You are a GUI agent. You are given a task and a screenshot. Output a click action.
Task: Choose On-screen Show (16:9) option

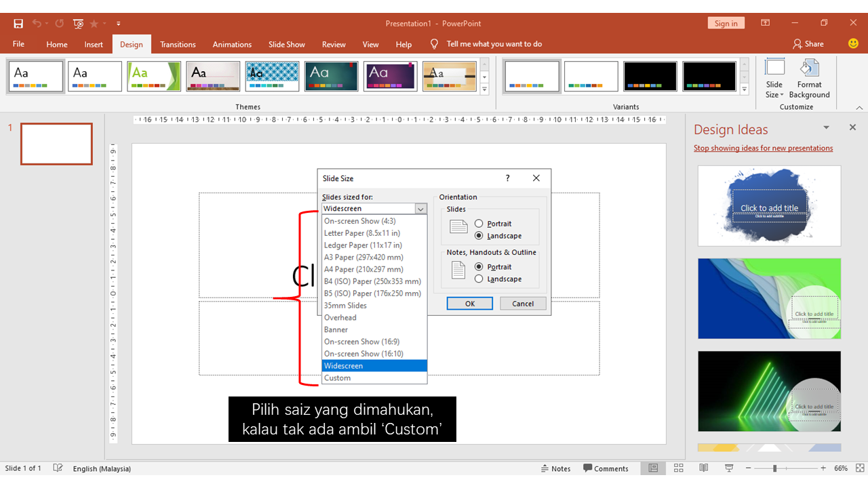pyautogui.click(x=374, y=342)
